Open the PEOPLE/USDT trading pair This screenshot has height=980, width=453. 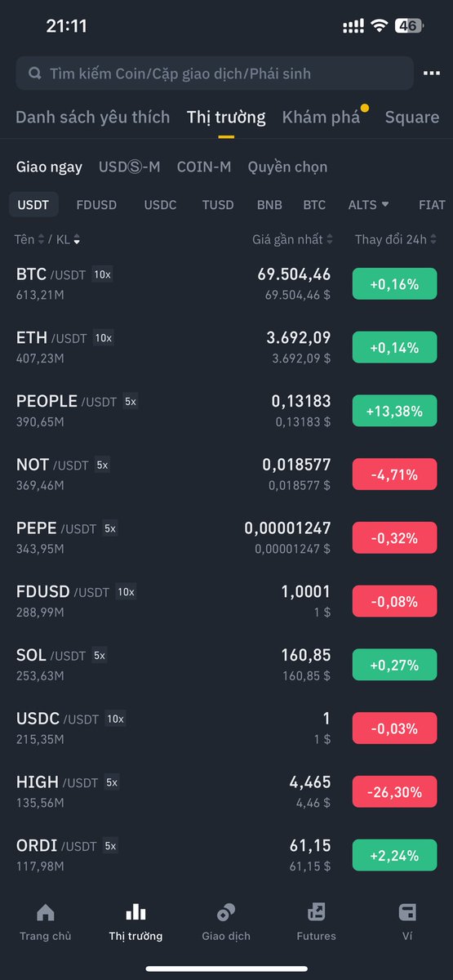(226, 411)
